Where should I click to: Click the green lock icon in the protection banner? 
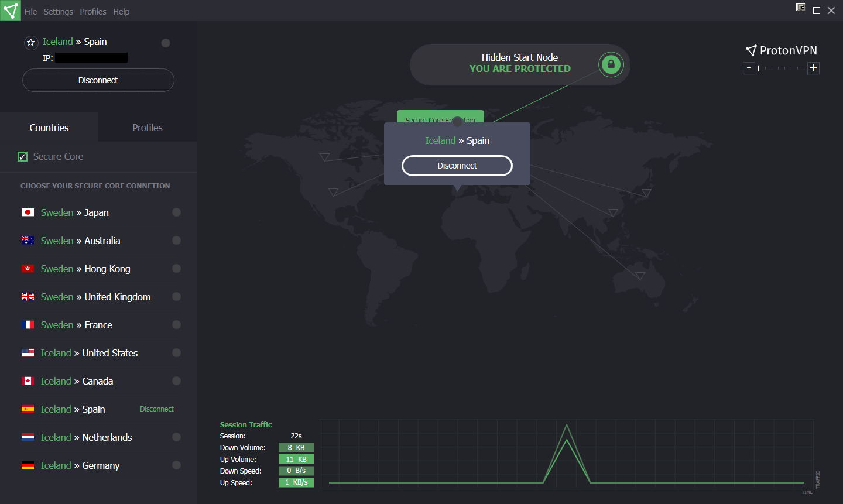click(x=611, y=64)
